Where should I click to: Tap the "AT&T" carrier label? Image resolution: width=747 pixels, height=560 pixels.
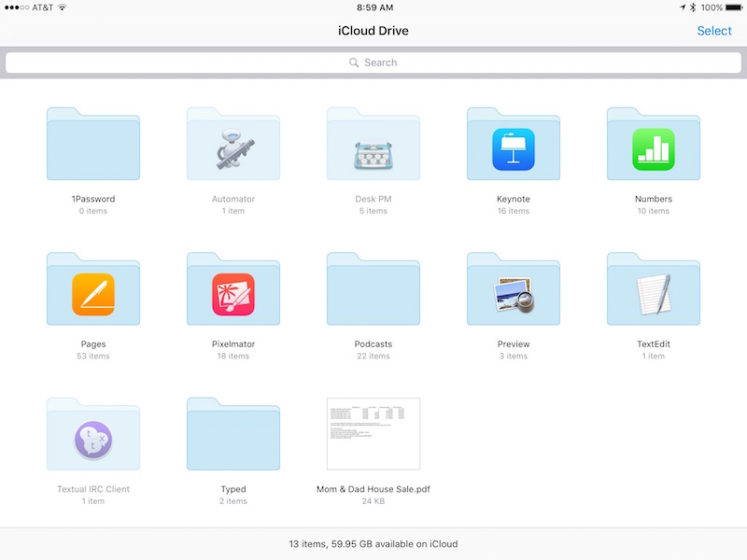point(43,7)
